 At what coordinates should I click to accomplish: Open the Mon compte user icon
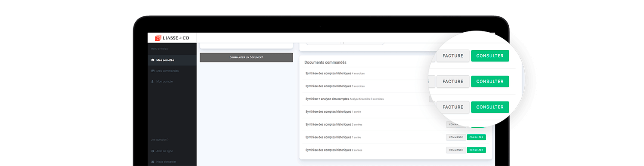click(x=153, y=81)
